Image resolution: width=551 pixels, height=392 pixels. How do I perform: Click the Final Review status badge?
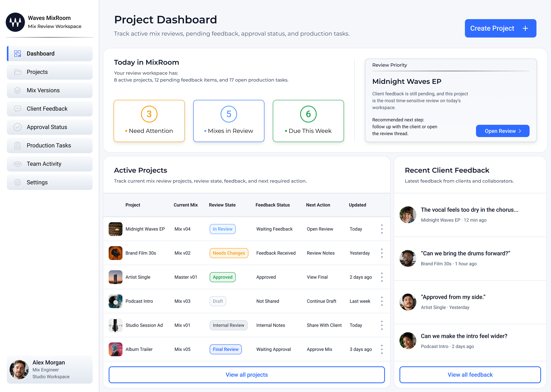coord(226,349)
